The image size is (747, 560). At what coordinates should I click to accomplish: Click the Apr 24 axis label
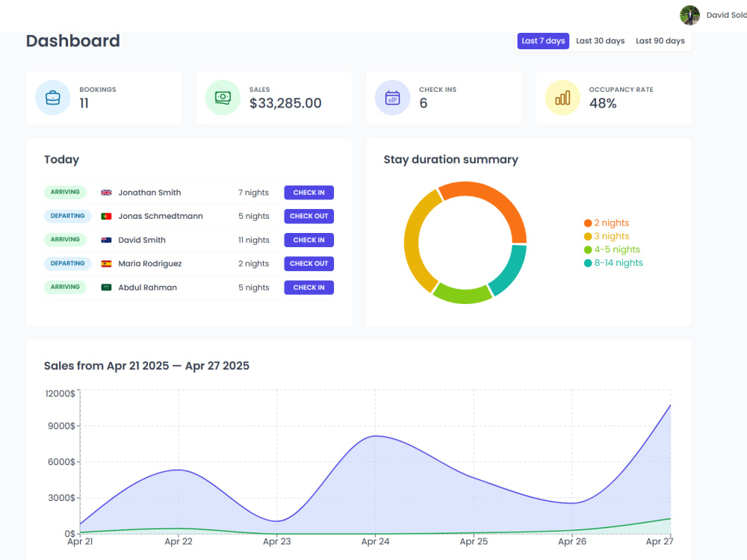[375, 541]
